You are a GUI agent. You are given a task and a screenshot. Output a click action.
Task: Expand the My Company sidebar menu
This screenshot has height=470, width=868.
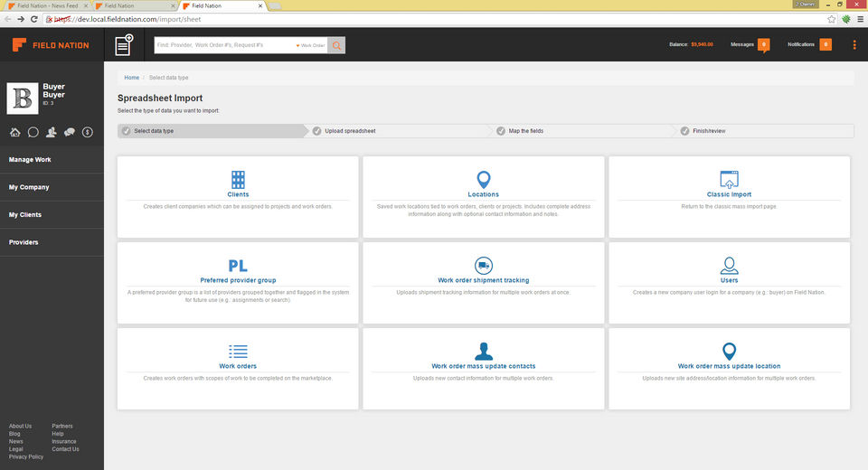(x=52, y=187)
